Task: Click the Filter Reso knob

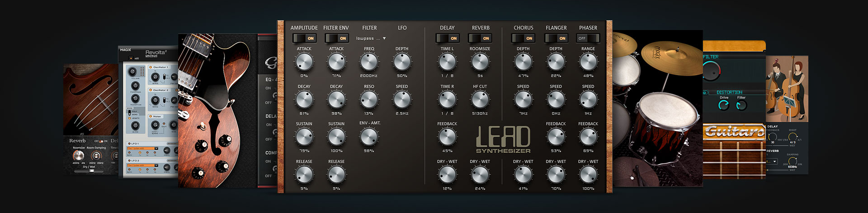Action: point(369,99)
